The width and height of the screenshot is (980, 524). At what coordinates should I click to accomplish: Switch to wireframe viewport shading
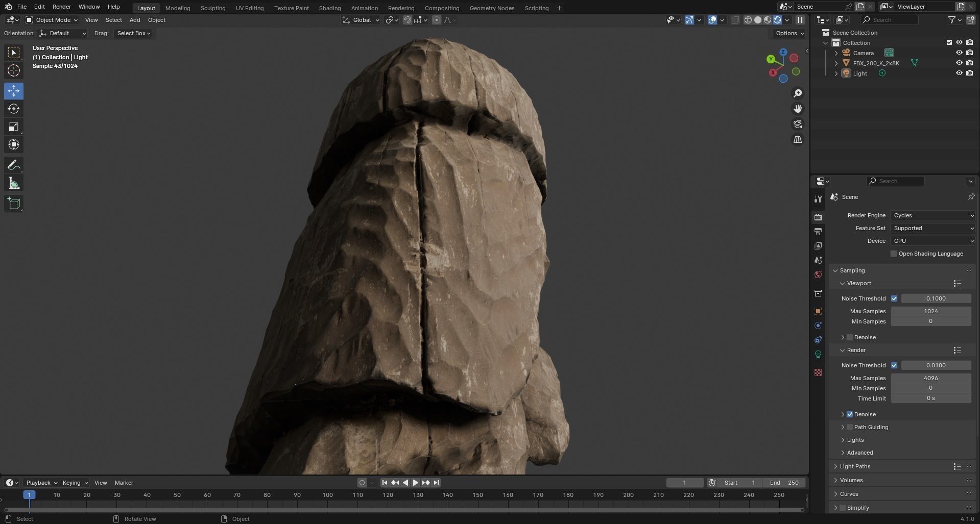coord(748,20)
